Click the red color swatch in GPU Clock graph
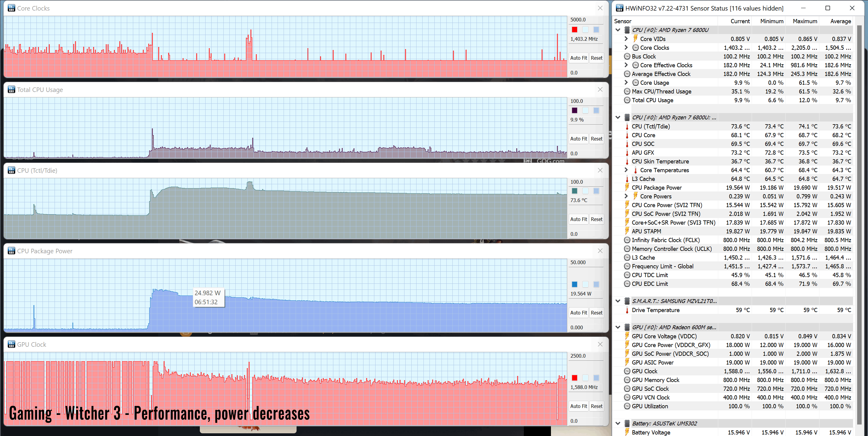This screenshot has height=436, width=868. click(574, 378)
